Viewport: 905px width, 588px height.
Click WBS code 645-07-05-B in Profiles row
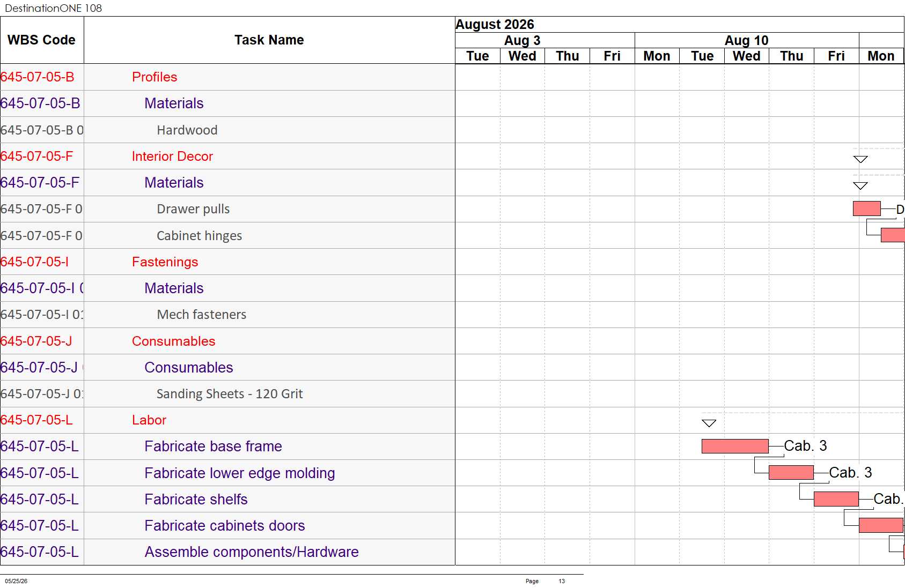click(x=38, y=77)
